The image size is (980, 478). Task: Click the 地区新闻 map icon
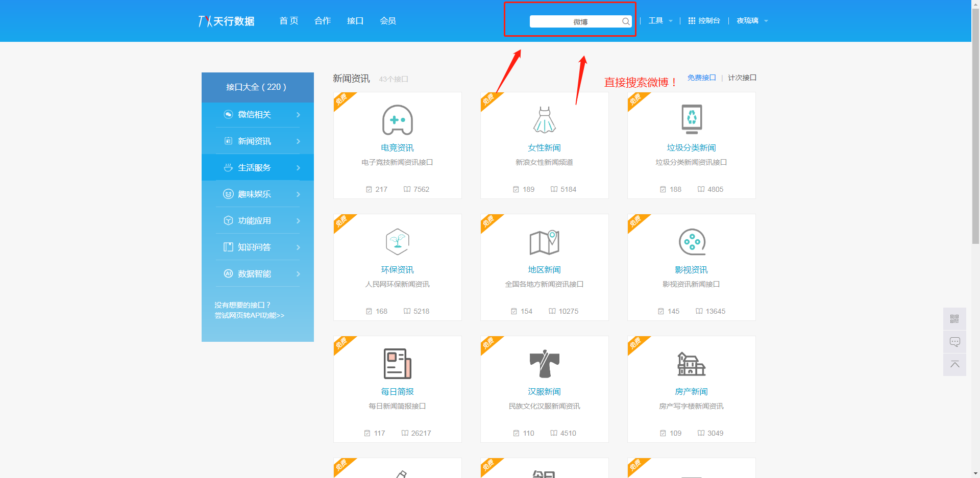(544, 242)
